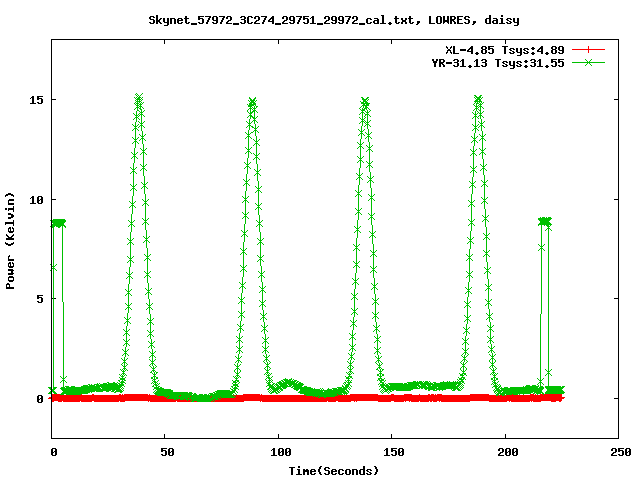The height and width of the screenshot is (480, 640).
Task: Click the y-axis tick label 0
Action: coord(40,399)
